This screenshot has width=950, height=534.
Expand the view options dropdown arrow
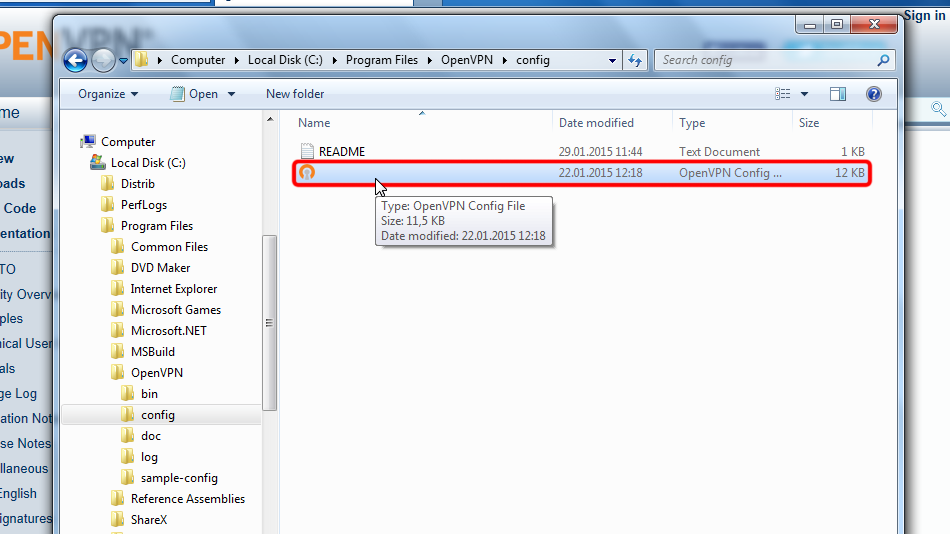pyautogui.click(x=805, y=94)
